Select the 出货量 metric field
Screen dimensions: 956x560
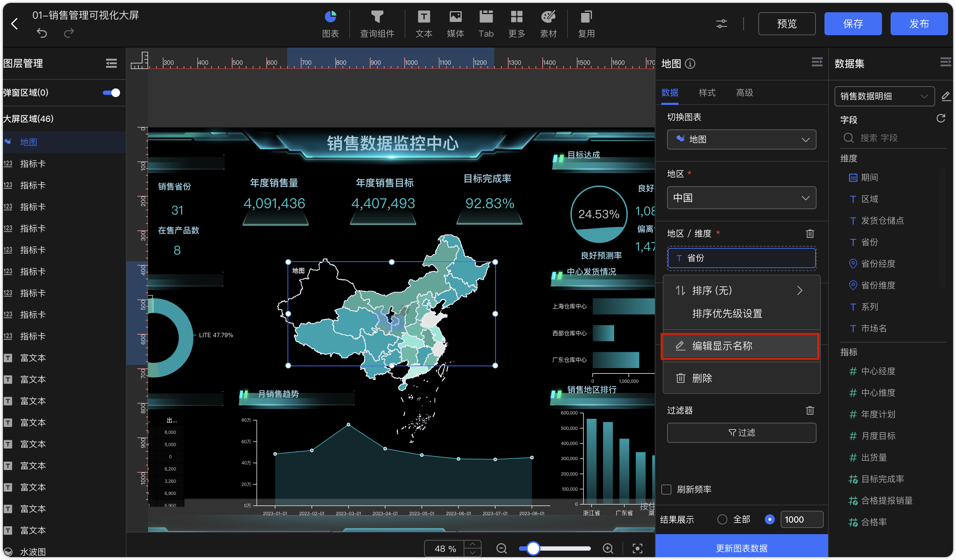point(873,457)
